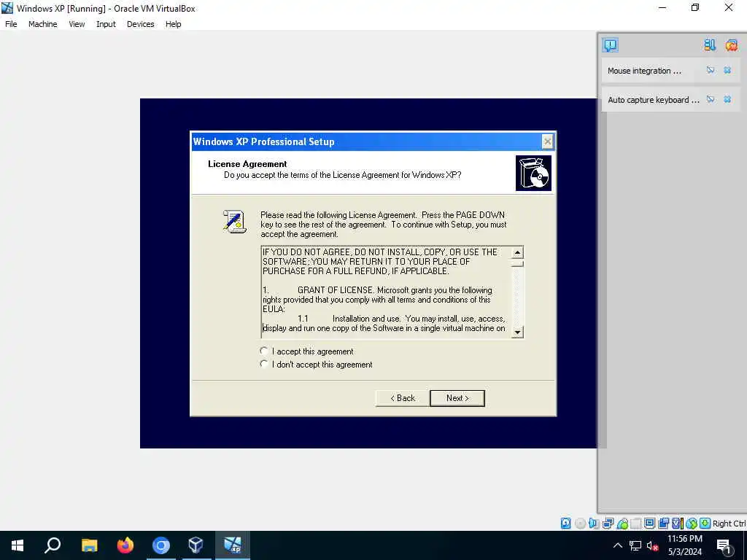The width and height of the screenshot is (747, 560).
Task: Click the network adapters status icon
Action: [608, 524]
